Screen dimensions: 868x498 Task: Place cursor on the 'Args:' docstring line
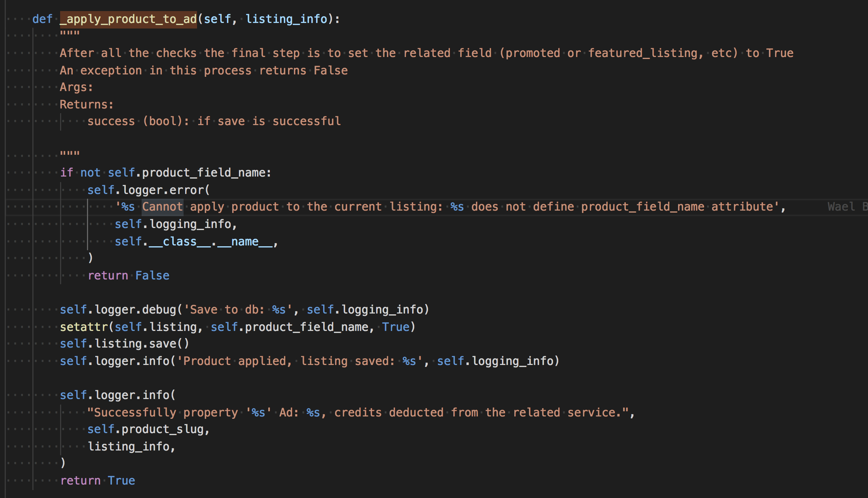pos(76,87)
